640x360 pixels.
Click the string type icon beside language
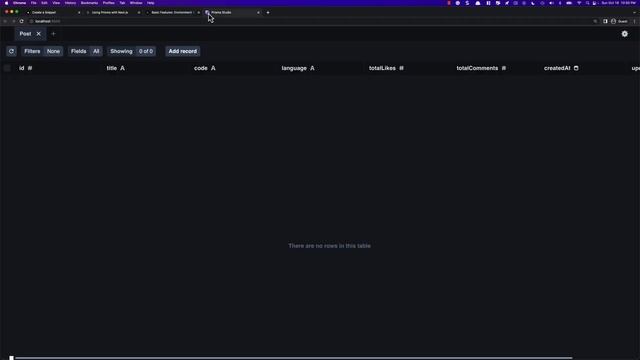click(x=312, y=68)
